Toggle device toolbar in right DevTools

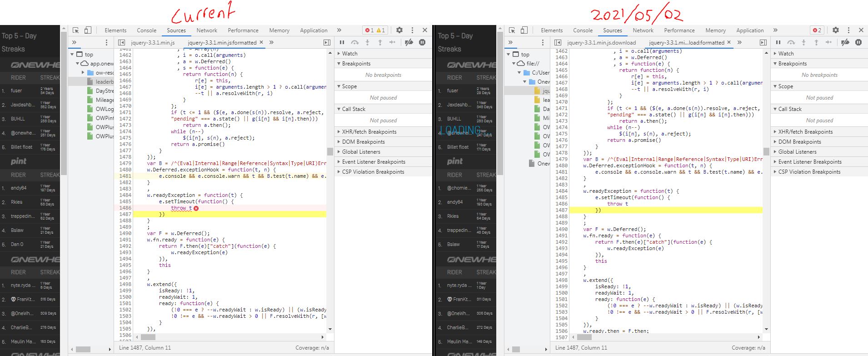click(x=524, y=30)
